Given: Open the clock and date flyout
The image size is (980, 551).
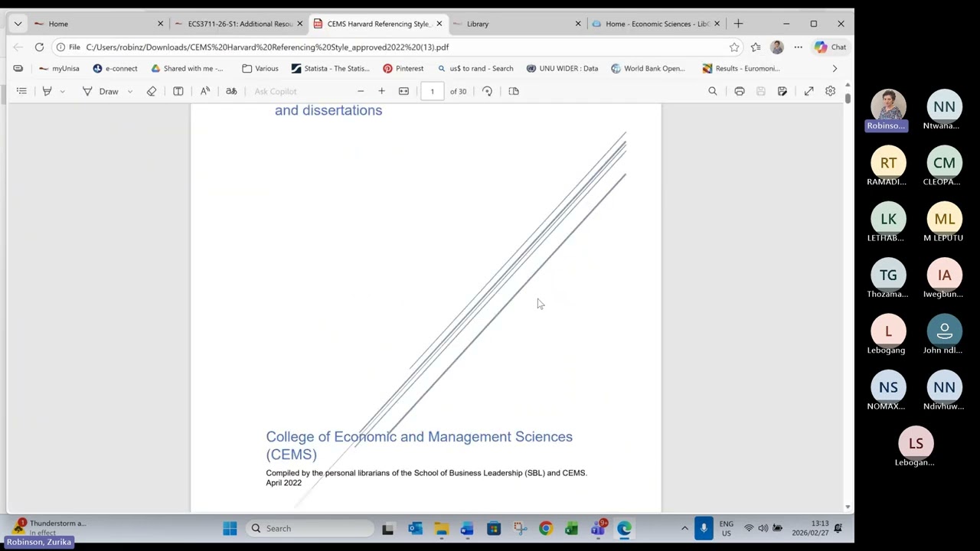Looking at the screenshot, I should click(810, 528).
